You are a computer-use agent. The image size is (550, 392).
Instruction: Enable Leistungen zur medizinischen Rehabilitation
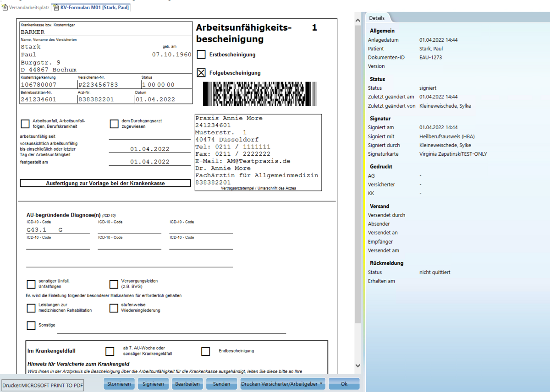tap(31, 308)
